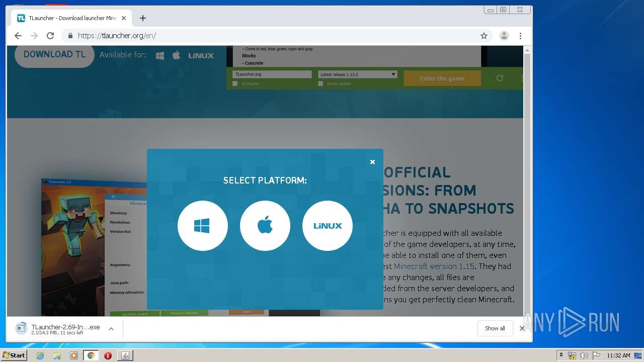Close the TLauncher browser tab
This screenshot has width=644, height=362.
point(124,18)
